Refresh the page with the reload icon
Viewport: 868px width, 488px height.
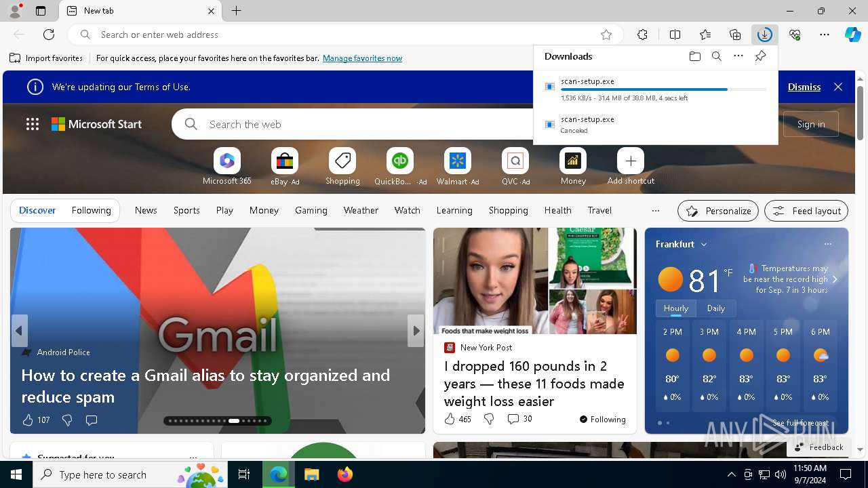coord(49,35)
